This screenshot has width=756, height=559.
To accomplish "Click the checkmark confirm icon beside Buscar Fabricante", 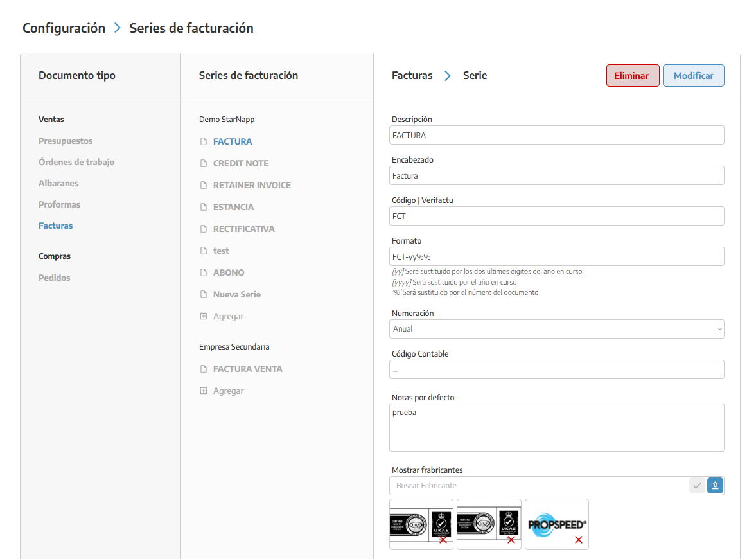I will (697, 485).
